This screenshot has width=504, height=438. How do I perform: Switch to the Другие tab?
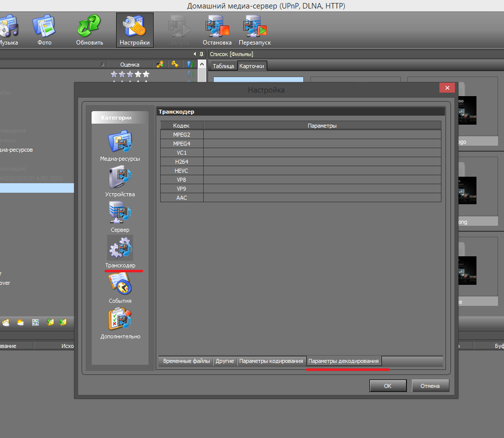point(225,361)
